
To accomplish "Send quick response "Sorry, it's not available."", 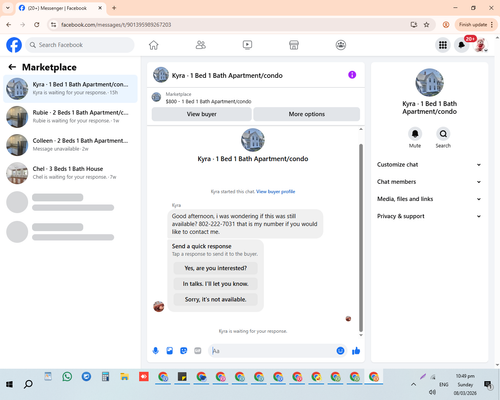I will [x=216, y=299].
